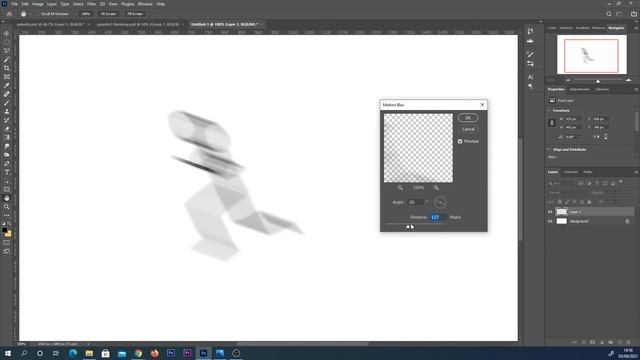Screen dimensions: 640x360
Task: Select the Hand tool
Action: (7, 198)
